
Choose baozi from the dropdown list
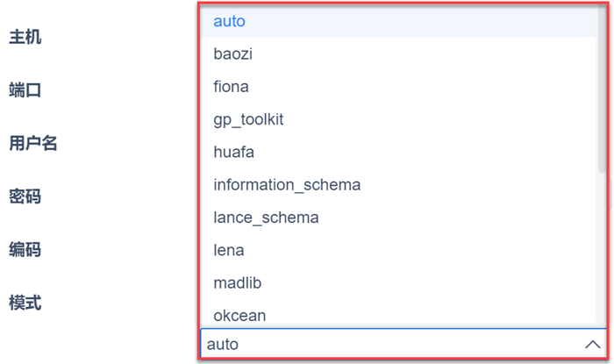point(232,54)
